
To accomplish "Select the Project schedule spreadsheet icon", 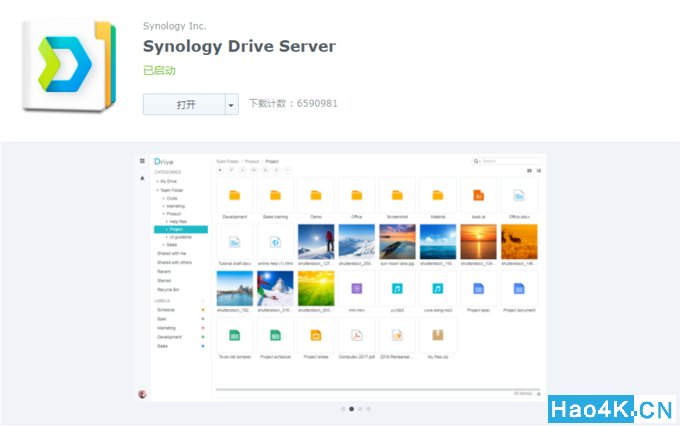I will click(x=275, y=335).
